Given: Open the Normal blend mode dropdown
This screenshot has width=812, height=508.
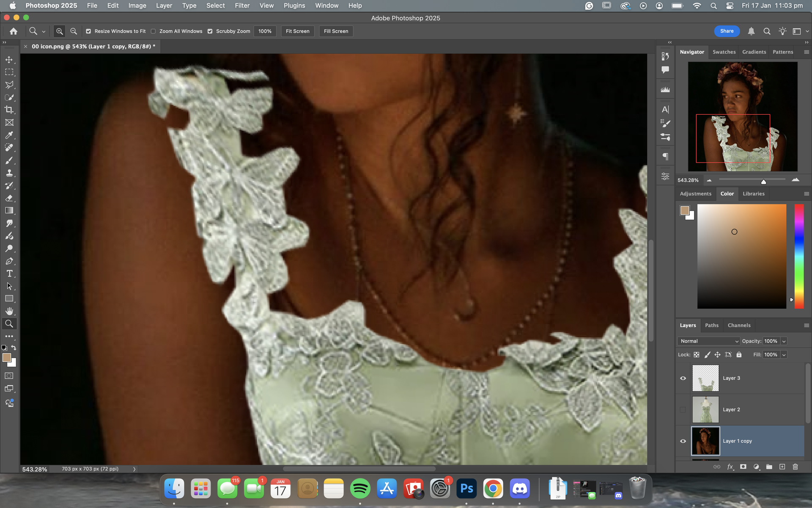Looking at the screenshot, I should (x=708, y=341).
